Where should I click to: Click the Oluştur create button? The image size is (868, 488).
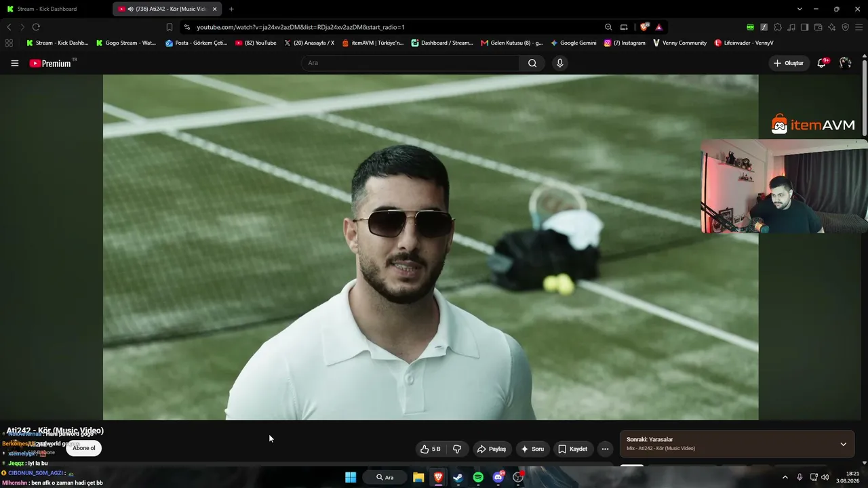click(789, 63)
